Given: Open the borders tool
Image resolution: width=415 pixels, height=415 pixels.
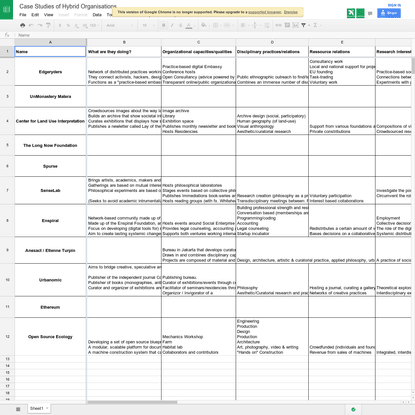Looking at the screenshot, I should tap(215, 25).
